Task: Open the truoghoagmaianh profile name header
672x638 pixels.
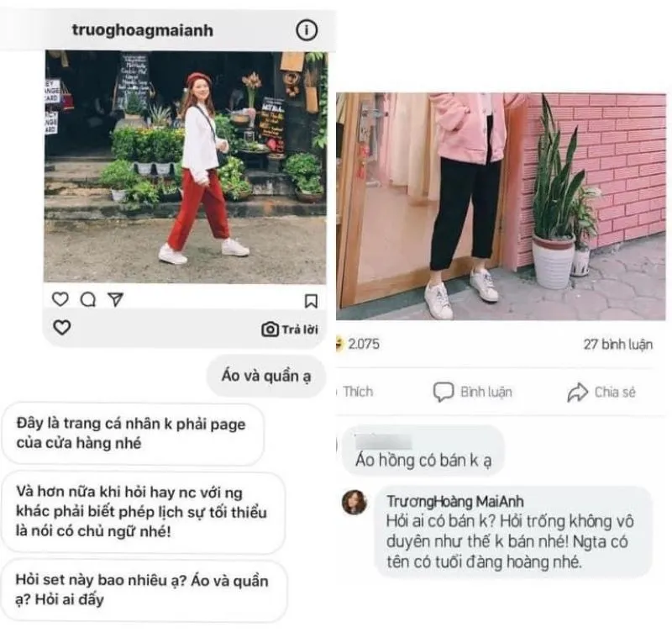Action: coord(142,30)
